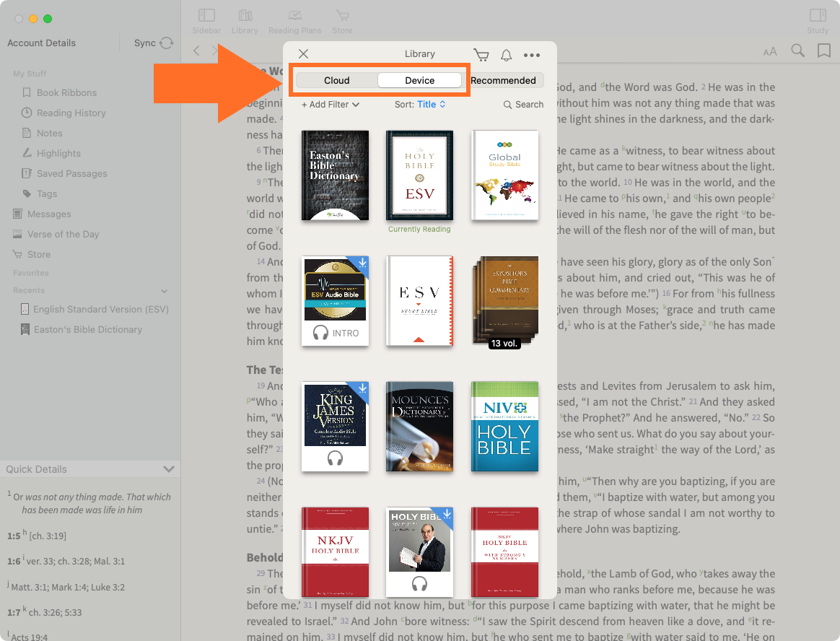Switch to Device library view
Screen dimensions: 840x641
click(419, 80)
